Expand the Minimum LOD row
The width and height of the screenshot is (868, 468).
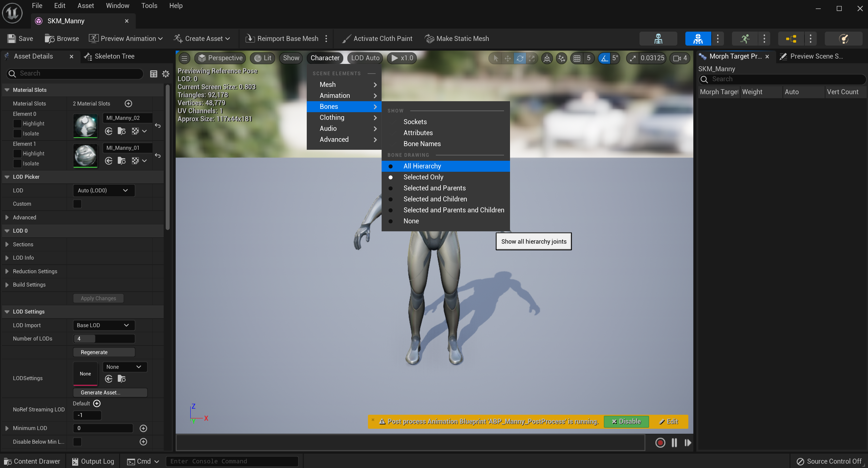point(7,428)
